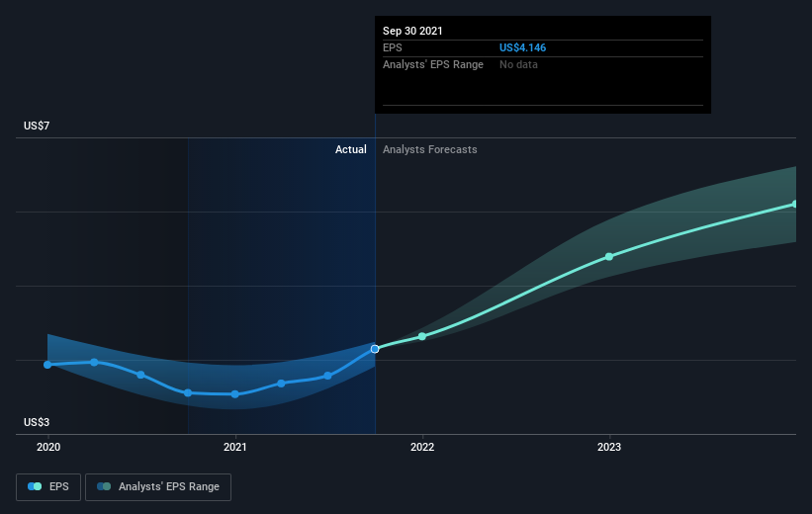Click the US$3 axis label
Viewport: 812px width, 514px height.
37,422
